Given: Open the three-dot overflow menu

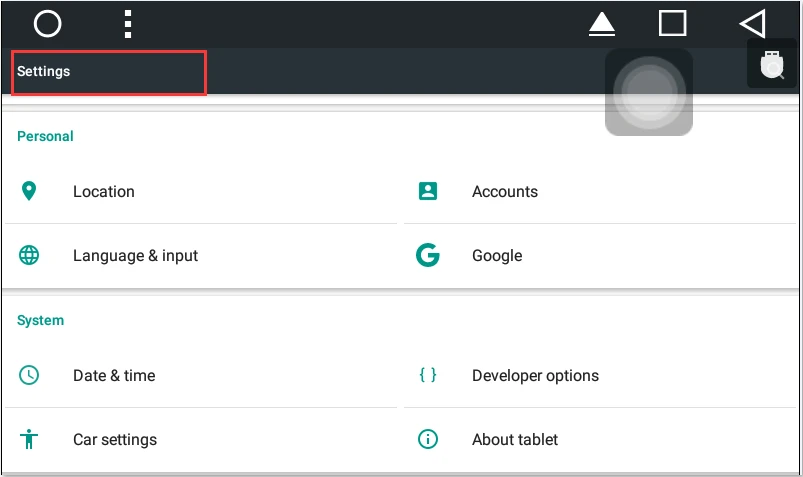Looking at the screenshot, I should pyautogui.click(x=128, y=24).
